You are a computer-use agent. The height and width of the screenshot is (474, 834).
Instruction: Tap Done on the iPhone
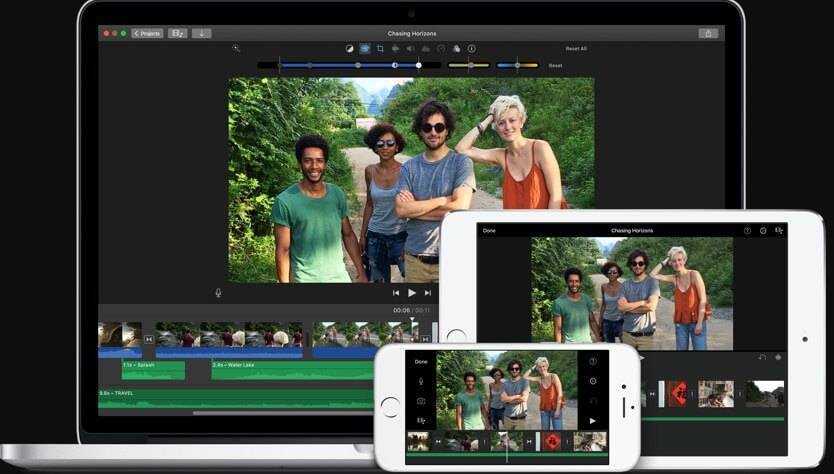pos(421,361)
